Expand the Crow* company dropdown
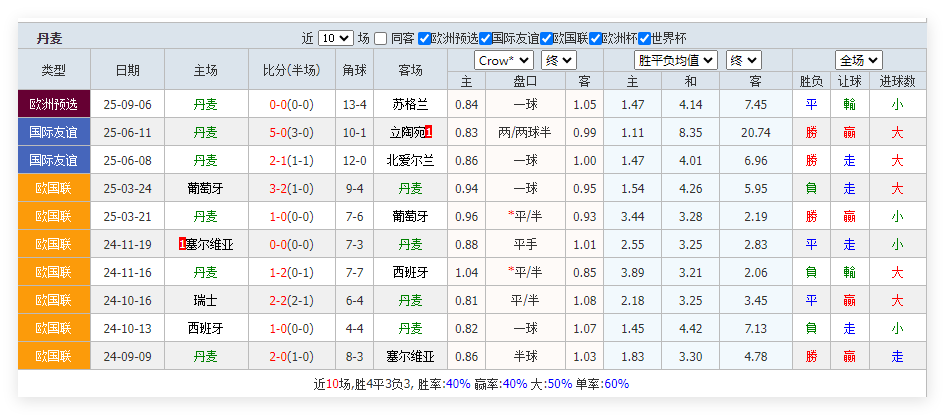946x415 pixels. tap(504, 60)
